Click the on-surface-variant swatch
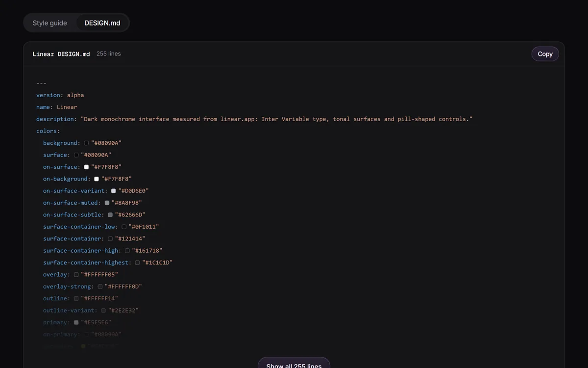This screenshot has width=588, height=368. click(x=114, y=191)
